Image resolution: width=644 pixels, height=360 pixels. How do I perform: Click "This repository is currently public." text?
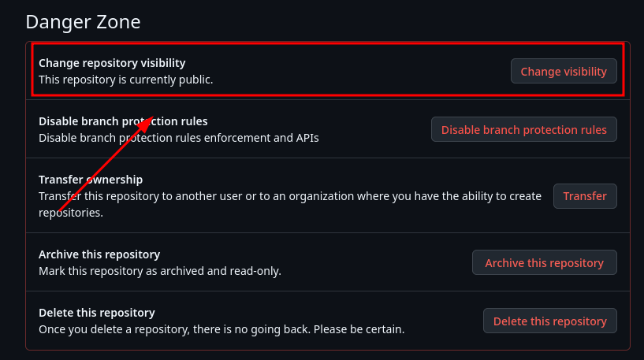(126, 80)
